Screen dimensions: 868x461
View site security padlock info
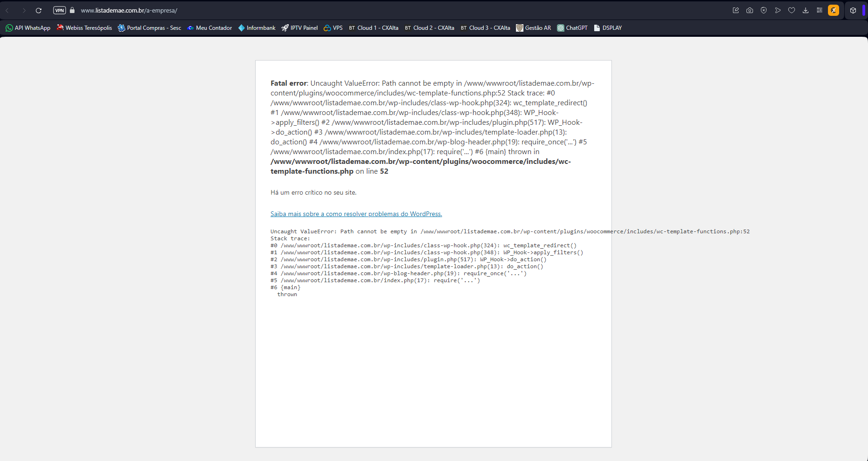pyautogui.click(x=72, y=10)
